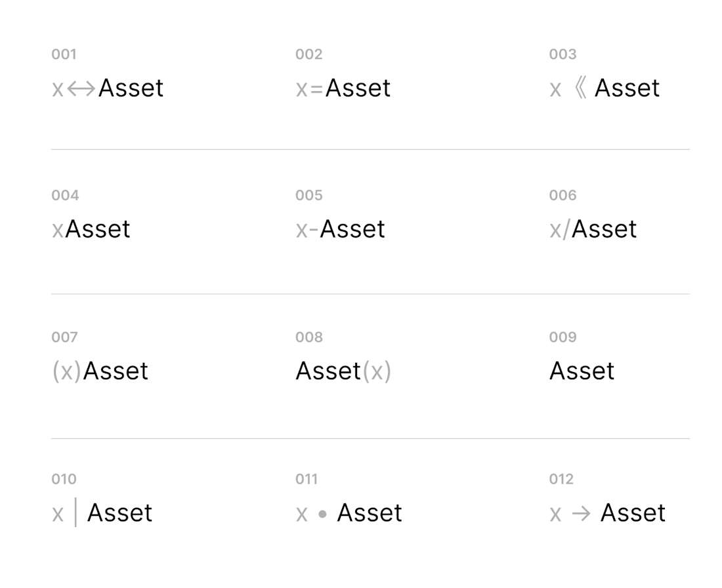Image resolution: width=722 pixels, height=588 pixels.
Task: Click the gray x in option 002
Action: tap(302, 89)
